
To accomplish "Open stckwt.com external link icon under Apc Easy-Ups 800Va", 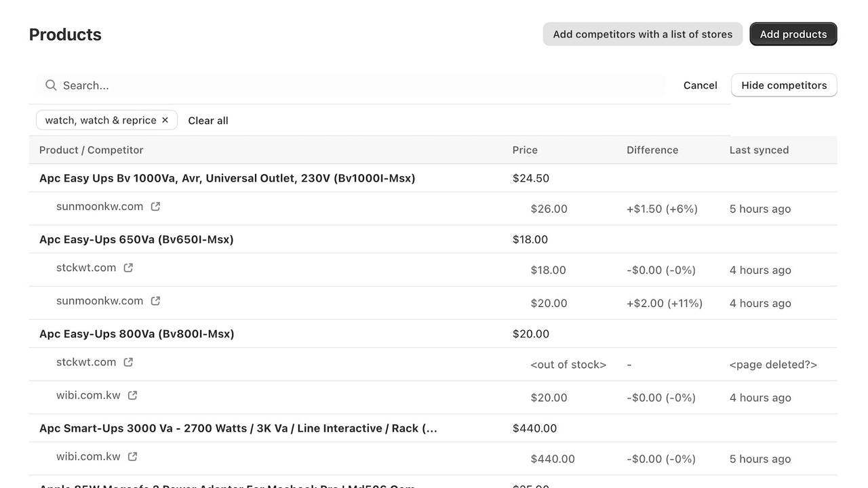I will pyautogui.click(x=128, y=362).
